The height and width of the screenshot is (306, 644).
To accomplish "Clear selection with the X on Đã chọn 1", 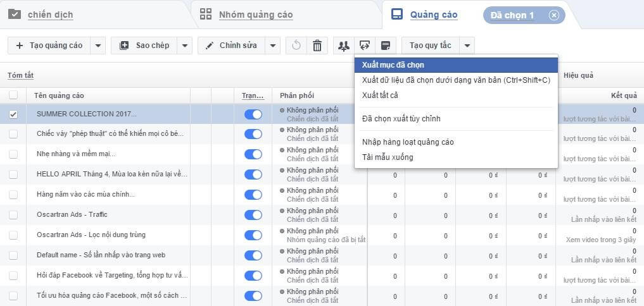I will [554, 15].
